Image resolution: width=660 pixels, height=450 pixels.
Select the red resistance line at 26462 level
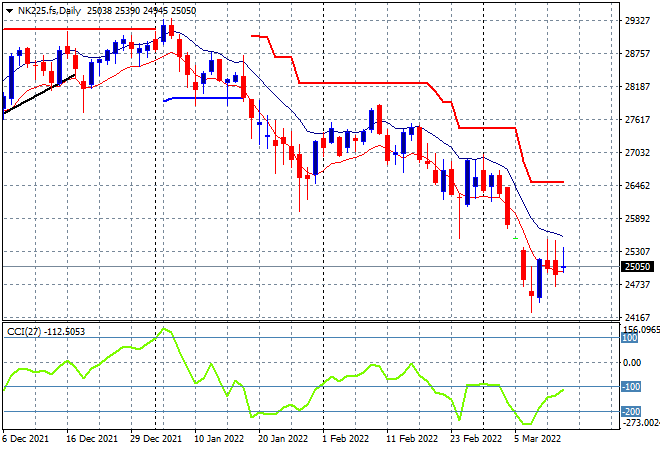pyautogui.click(x=548, y=182)
